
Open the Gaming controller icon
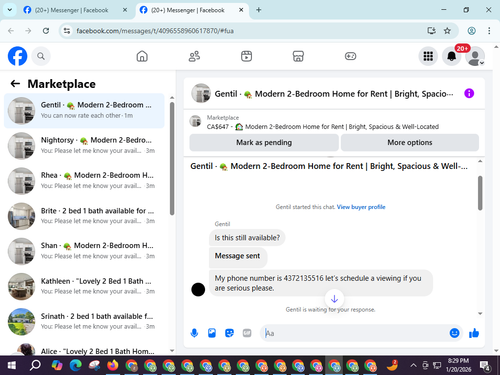[x=350, y=56]
